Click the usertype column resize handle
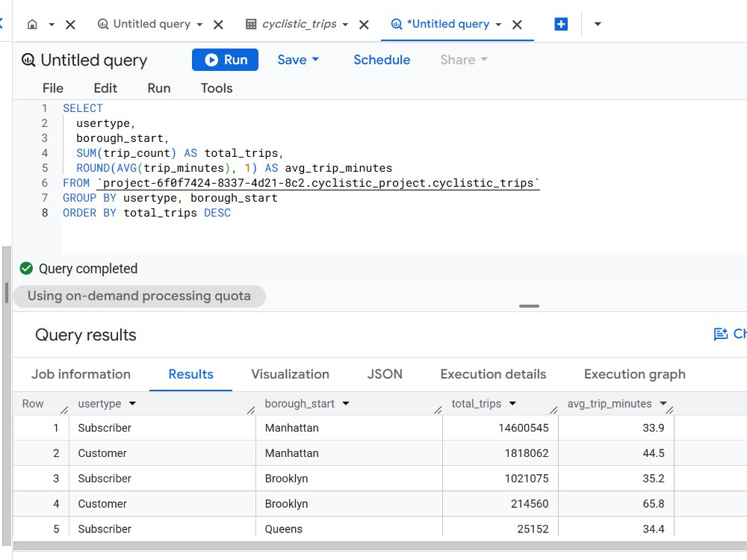The height and width of the screenshot is (560, 747). click(250, 409)
